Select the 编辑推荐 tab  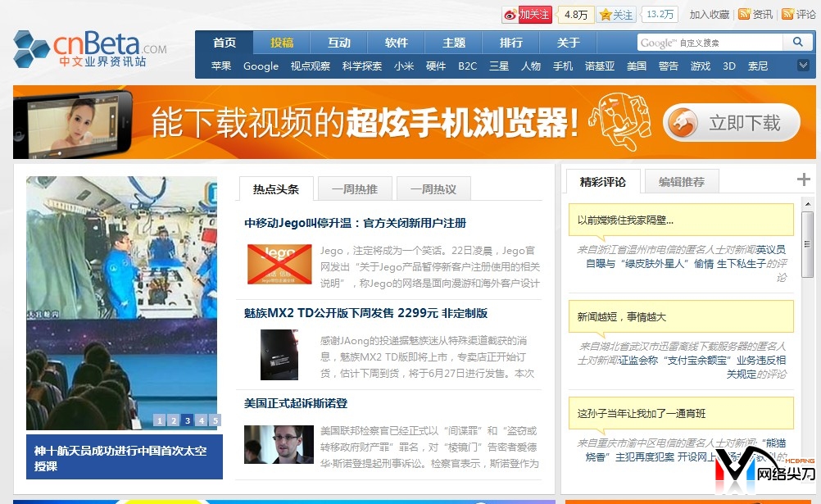coord(681,182)
